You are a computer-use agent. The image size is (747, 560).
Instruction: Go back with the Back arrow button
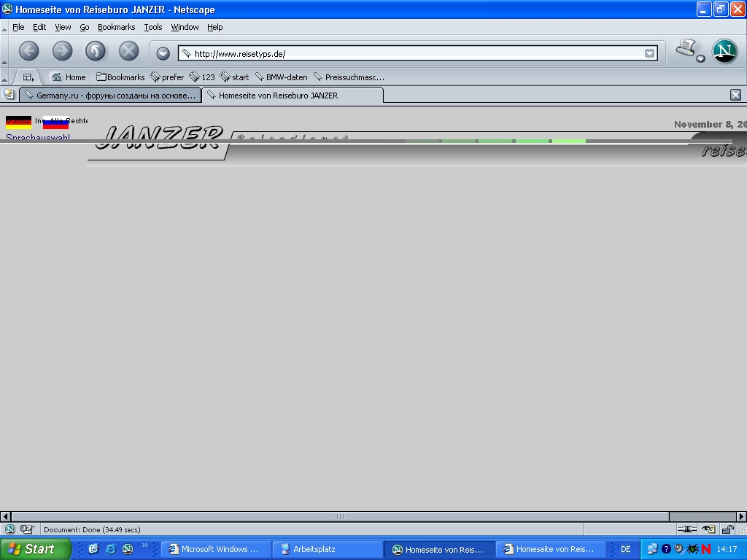point(29,51)
